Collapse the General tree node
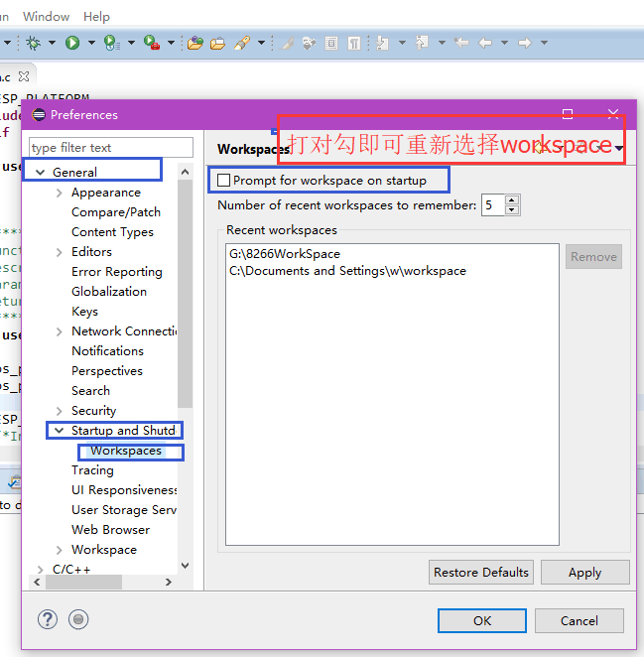644x657 pixels. [41, 173]
